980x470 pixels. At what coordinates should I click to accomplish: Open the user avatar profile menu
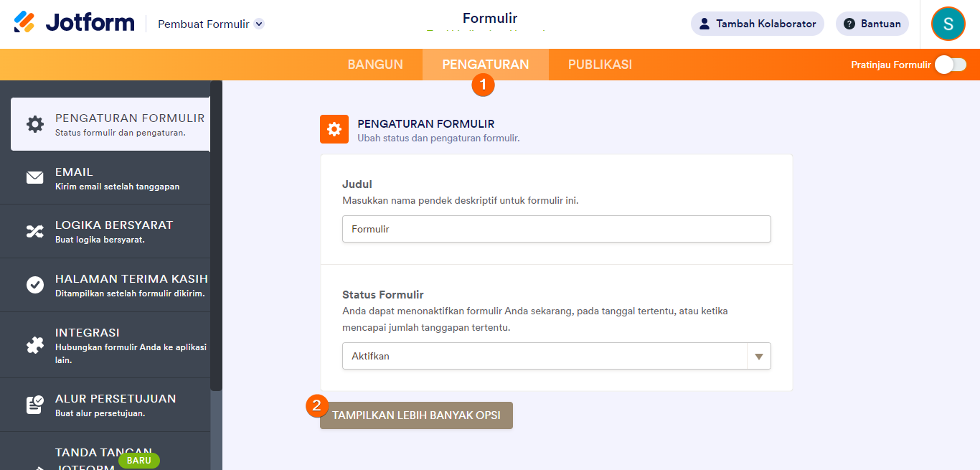(948, 24)
